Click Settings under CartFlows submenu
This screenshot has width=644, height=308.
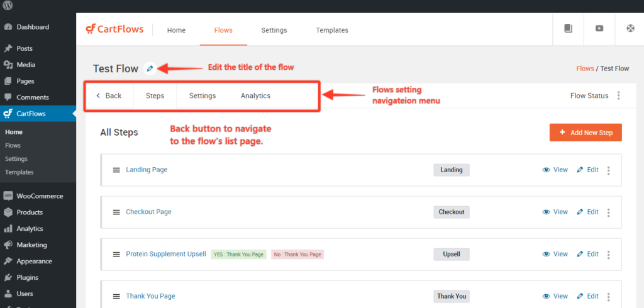tap(16, 158)
